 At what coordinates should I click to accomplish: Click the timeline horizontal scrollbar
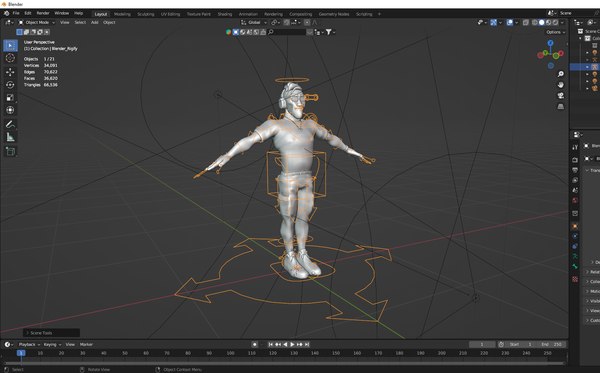[284, 363]
